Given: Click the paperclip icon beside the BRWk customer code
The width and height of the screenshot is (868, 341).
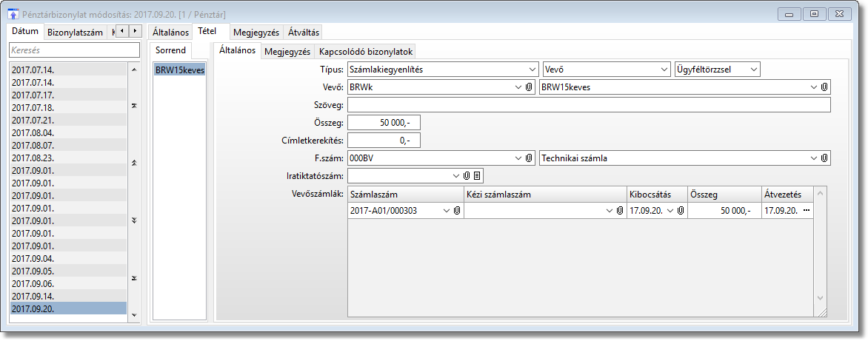Looking at the screenshot, I should point(529,87).
